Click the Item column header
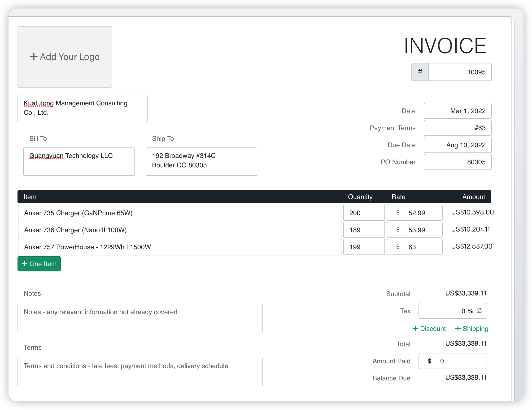This screenshot has height=410, width=532. [30, 197]
